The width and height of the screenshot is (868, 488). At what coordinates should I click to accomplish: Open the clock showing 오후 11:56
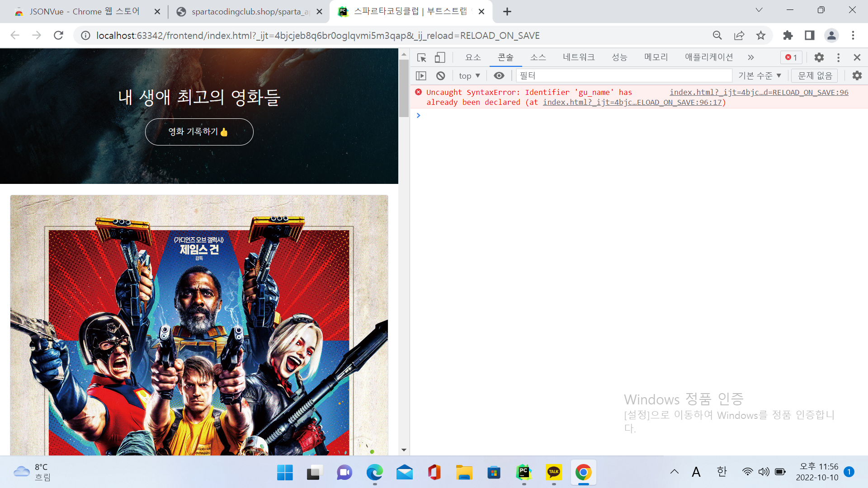coord(818,472)
